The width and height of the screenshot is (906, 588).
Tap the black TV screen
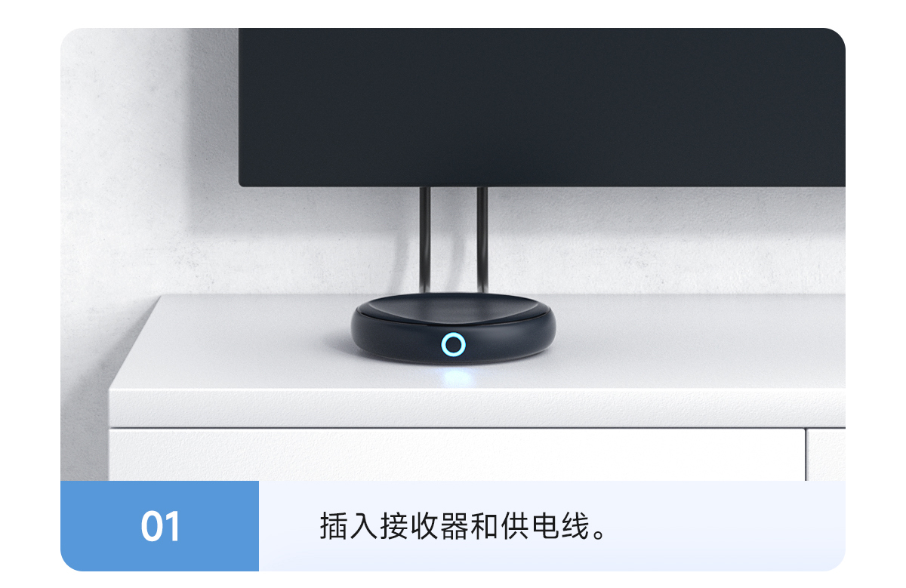point(542,107)
